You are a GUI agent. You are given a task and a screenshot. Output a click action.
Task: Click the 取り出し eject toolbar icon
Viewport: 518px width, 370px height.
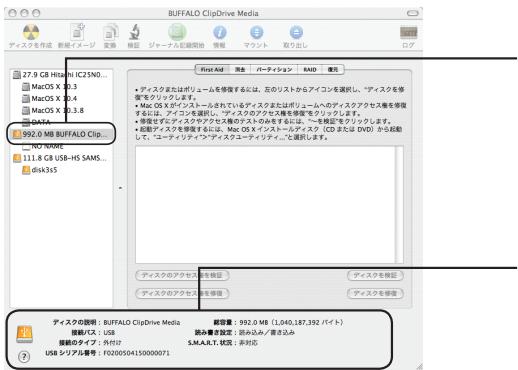296,33
